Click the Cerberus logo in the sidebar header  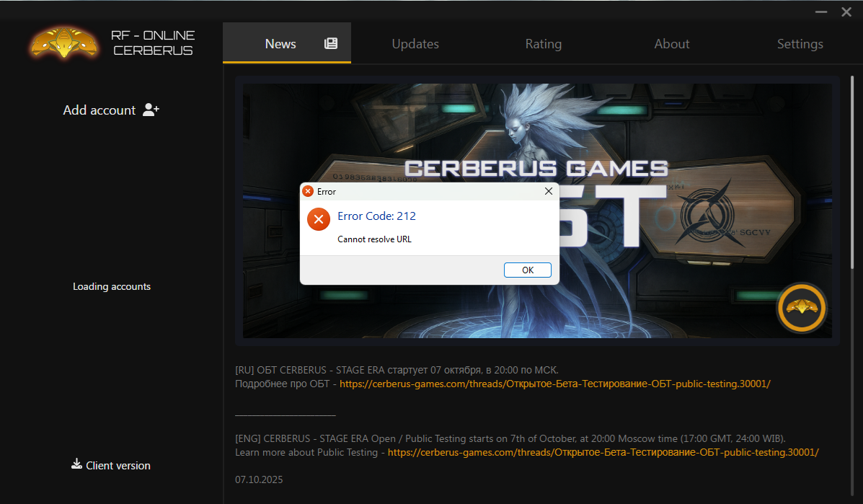tap(65, 43)
